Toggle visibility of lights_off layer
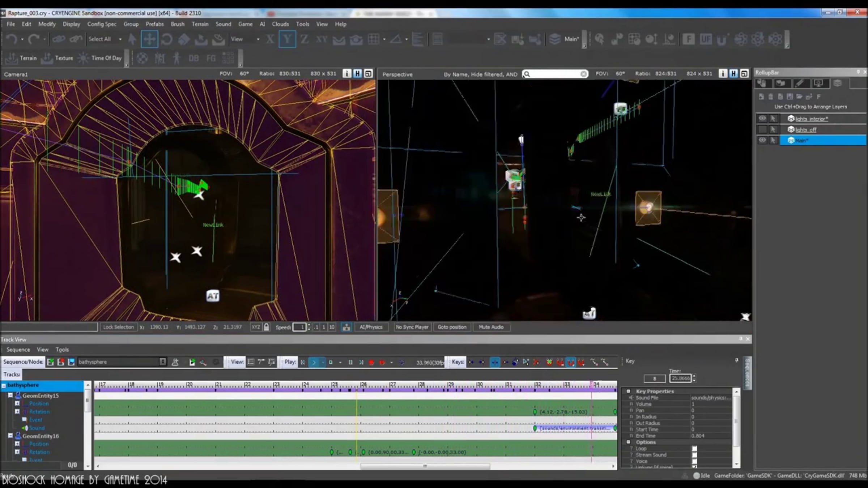The image size is (868, 488). tap(762, 129)
